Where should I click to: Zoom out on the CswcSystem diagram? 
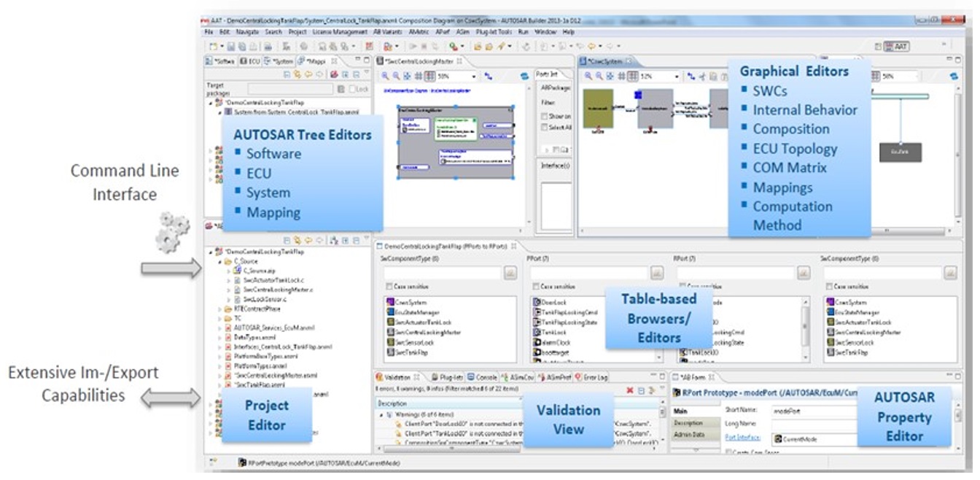[x=600, y=76]
